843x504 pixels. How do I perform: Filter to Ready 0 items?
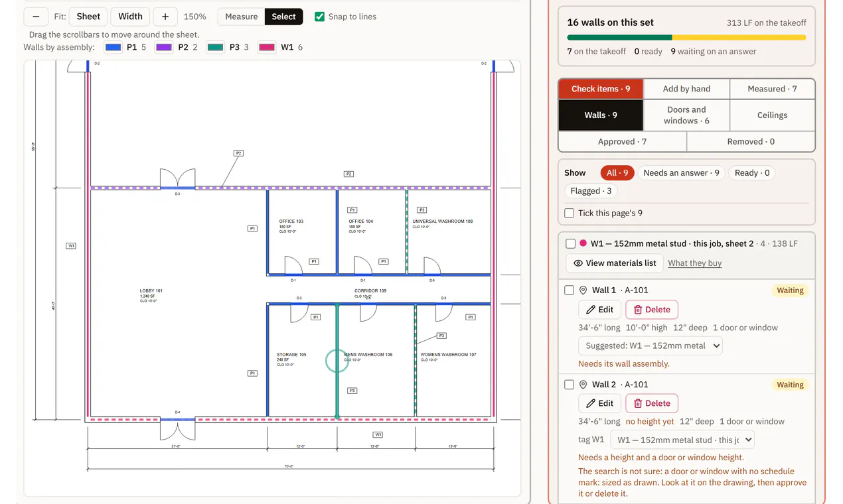751,173
